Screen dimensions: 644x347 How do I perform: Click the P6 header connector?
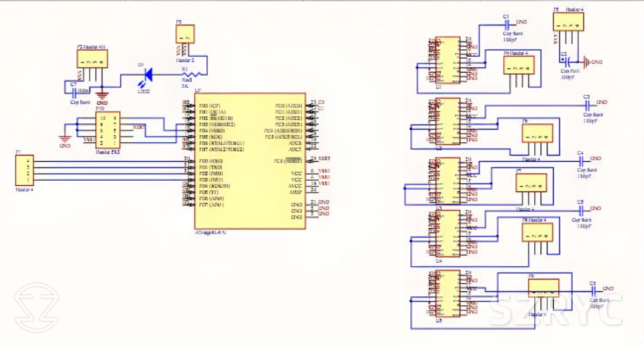tap(537, 133)
